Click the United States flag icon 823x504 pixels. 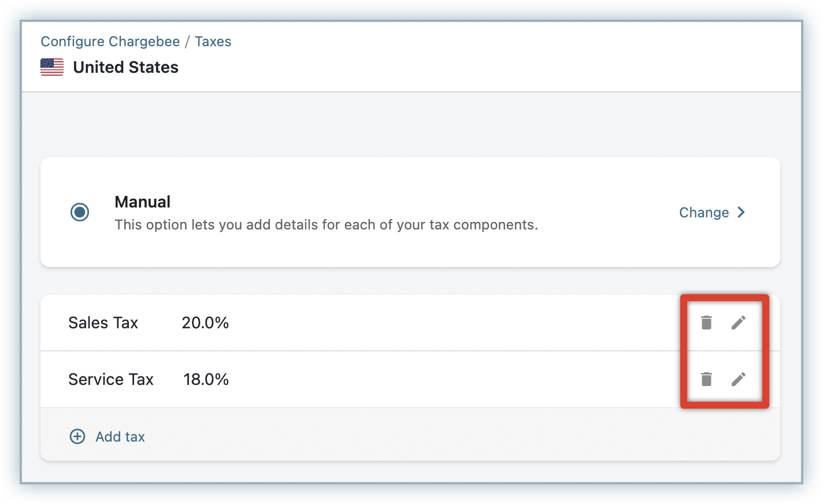point(52,67)
